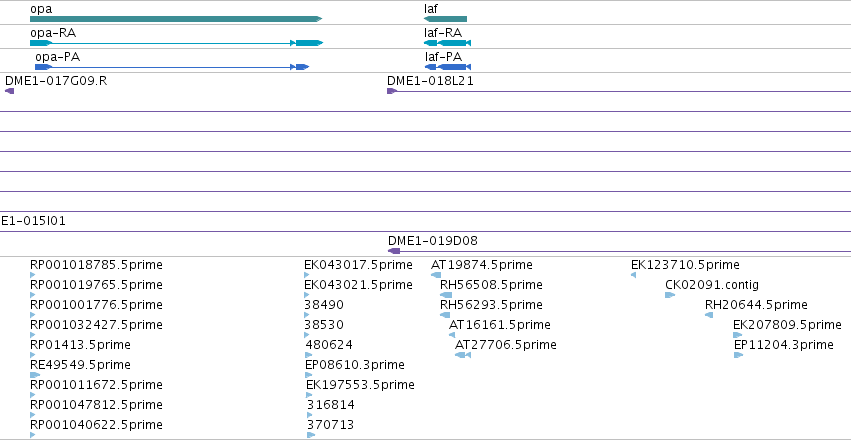851x440 pixels.
Task: Click the RH56293.5prime EST glyph
Action: 445,315
